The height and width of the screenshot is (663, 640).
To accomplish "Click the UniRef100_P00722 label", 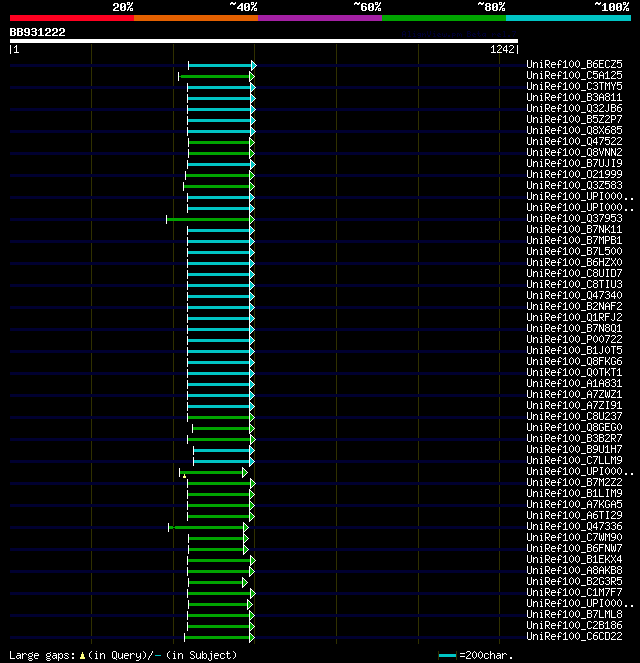I will click(x=574, y=339).
